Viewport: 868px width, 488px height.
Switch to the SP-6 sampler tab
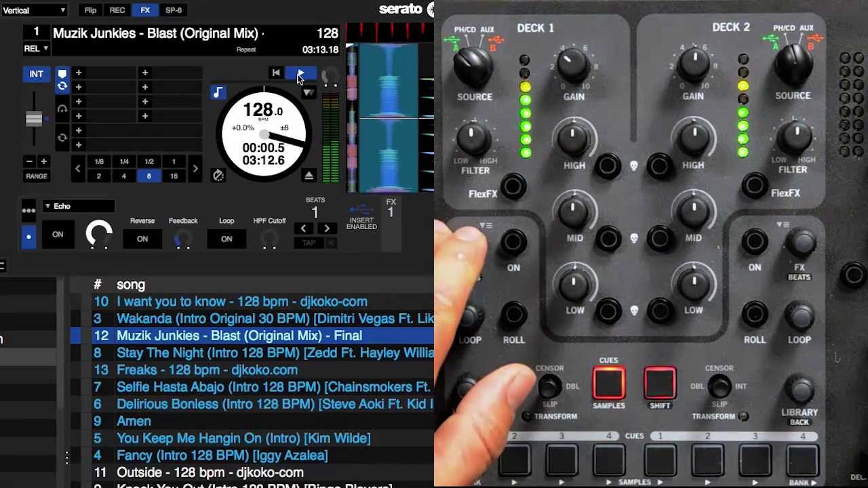(x=174, y=10)
